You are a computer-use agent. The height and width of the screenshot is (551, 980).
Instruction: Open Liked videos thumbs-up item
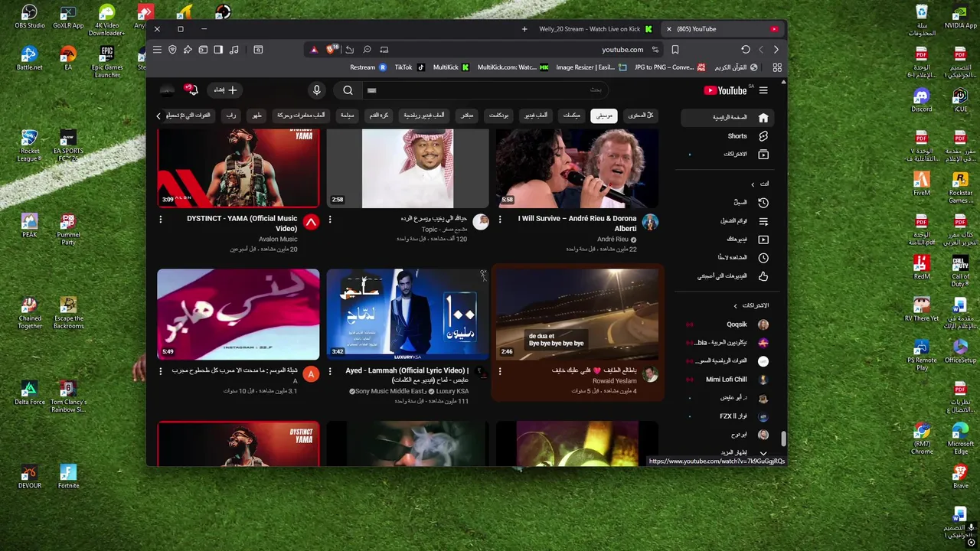coord(726,276)
